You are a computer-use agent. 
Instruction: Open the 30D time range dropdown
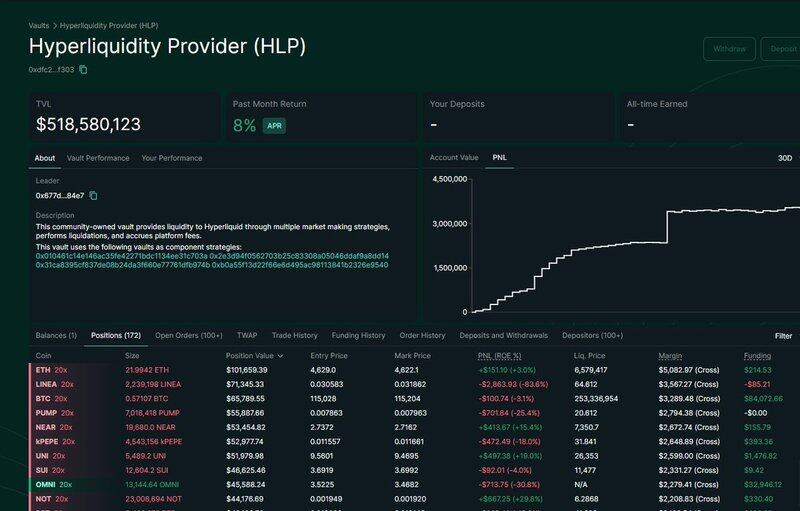[x=785, y=158]
